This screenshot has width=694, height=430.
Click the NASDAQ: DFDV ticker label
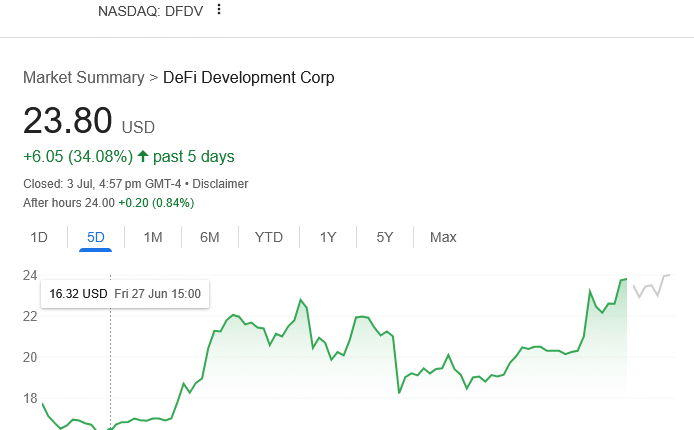pyautogui.click(x=150, y=11)
